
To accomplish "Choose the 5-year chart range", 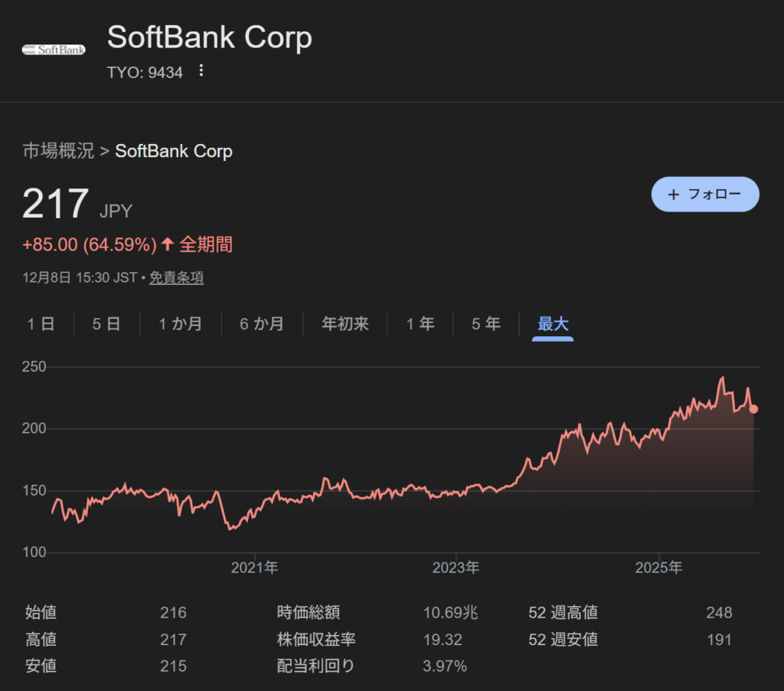I will point(485,324).
